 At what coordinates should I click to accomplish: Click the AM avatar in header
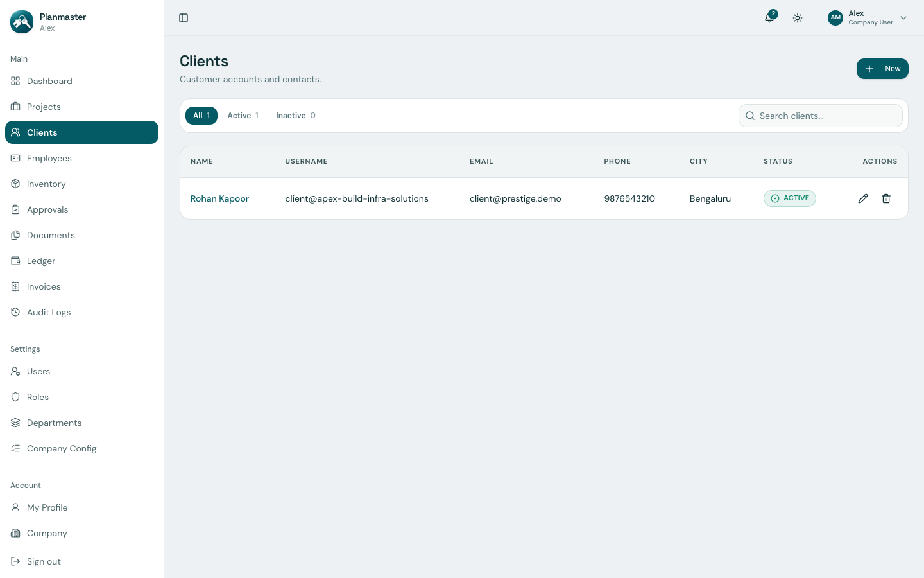click(835, 18)
